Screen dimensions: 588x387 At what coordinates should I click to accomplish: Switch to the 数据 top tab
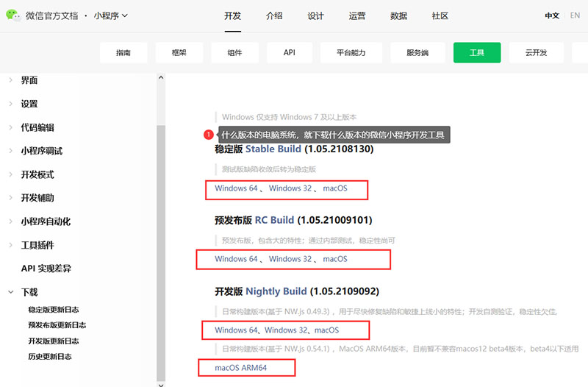(398, 15)
